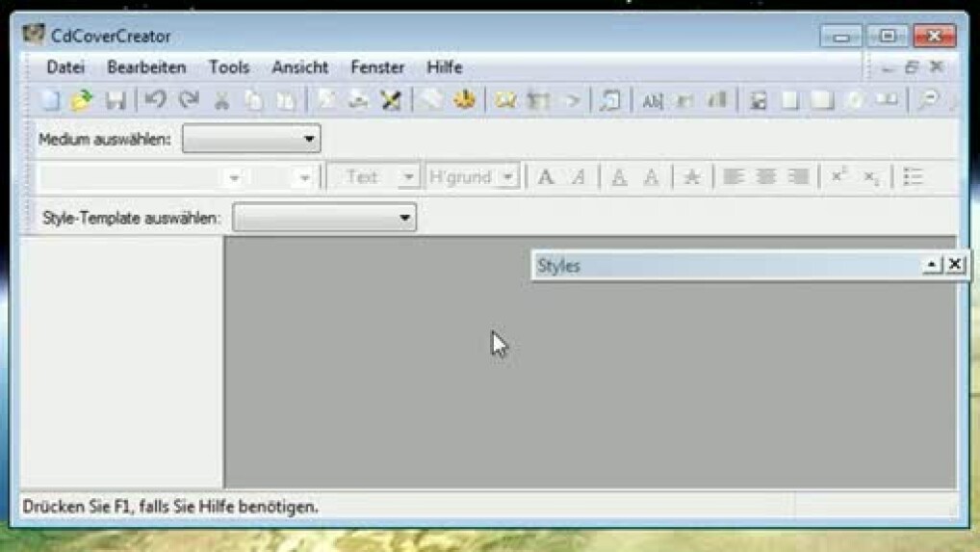Center-align text with the alignment icon
This screenshot has height=552, width=980.
coord(766,177)
